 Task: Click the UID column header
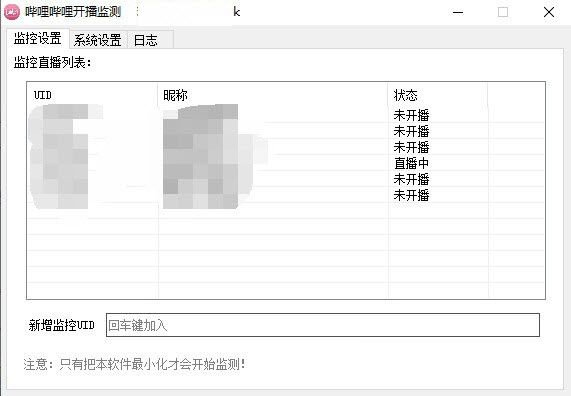[92, 95]
